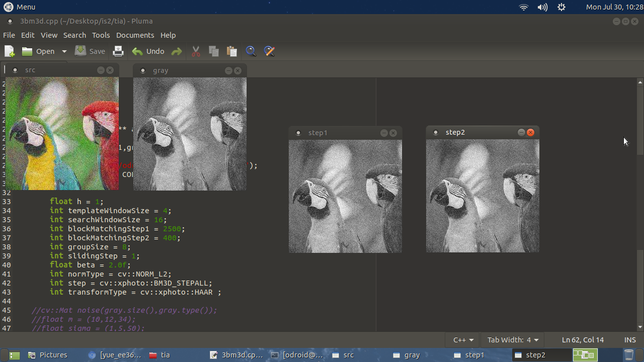Select the step1 window in taskbar
Screen dimensions: 644x362
(480, 355)
